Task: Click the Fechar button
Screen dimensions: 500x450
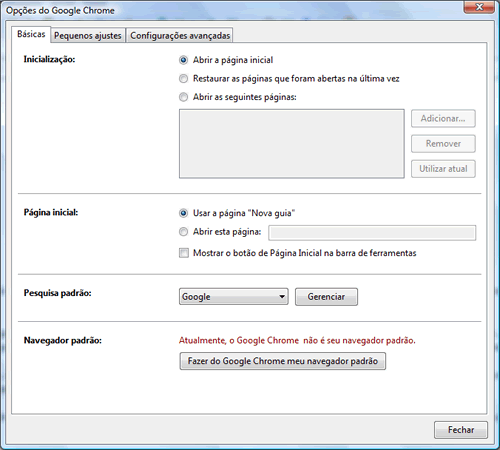Action: [461, 430]
